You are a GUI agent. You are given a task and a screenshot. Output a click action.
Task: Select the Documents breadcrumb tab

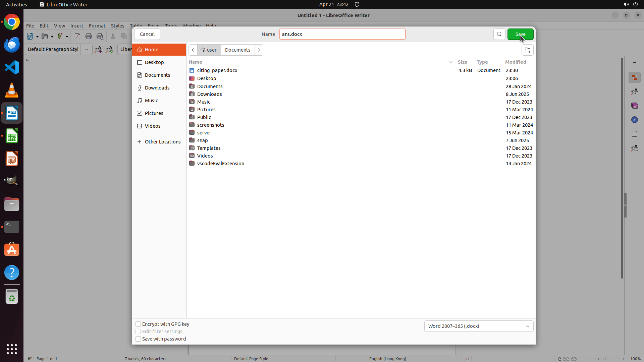pyautogui.click(x=237, y=50)
